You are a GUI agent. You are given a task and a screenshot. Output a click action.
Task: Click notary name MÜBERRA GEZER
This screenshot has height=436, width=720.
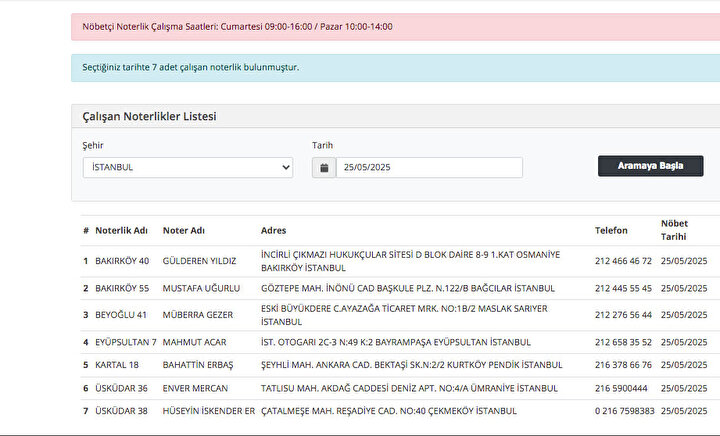pos(197,315)
